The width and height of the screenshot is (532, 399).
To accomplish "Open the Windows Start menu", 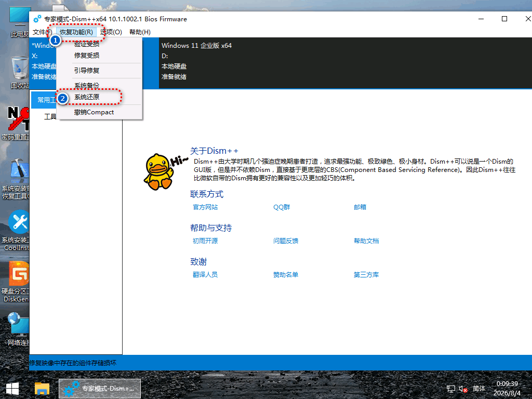I will tap(12, 389).
